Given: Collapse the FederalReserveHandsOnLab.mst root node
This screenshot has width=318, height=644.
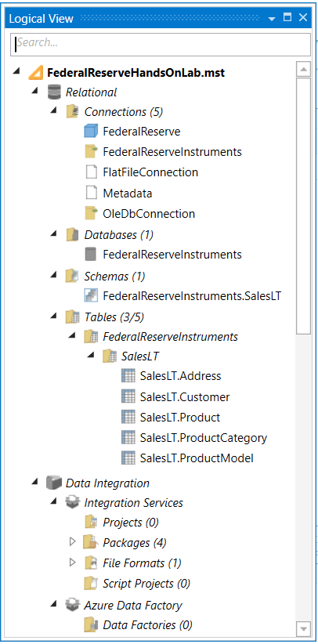Looking at the screenshot, I should coord(16,71).
